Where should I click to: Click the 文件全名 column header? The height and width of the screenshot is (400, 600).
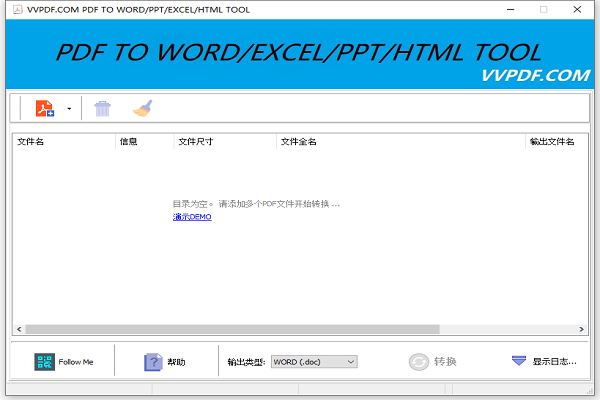click(x=401, y=142)
